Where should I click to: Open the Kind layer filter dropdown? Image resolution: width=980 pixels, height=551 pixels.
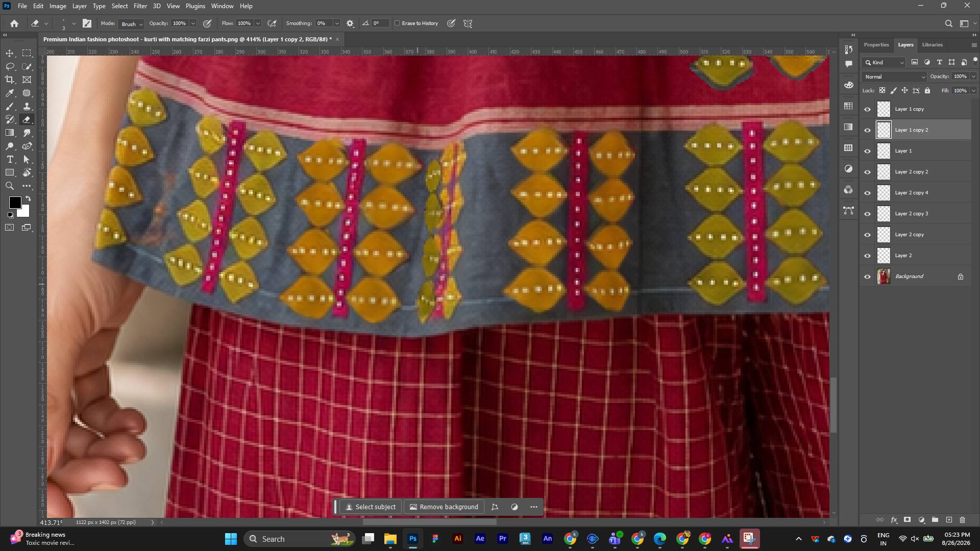(884, 63)
